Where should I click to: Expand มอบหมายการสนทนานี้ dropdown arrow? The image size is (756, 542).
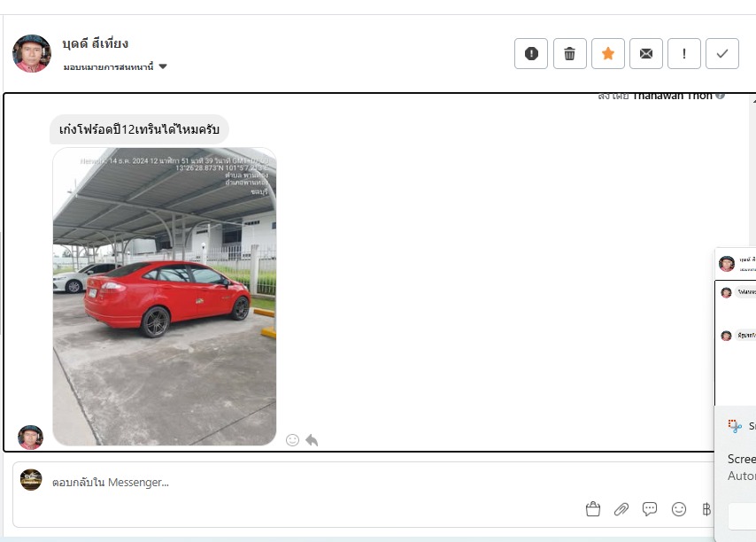point(163,66)
